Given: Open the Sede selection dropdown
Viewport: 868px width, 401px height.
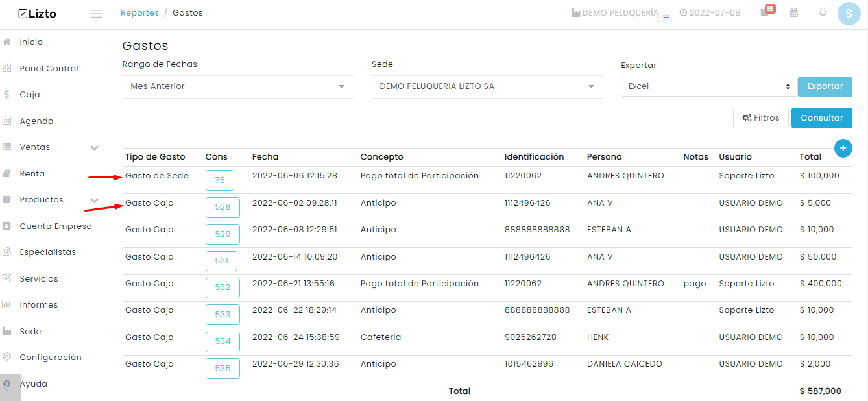Looking at the screenshot, I should click(487, 87).
